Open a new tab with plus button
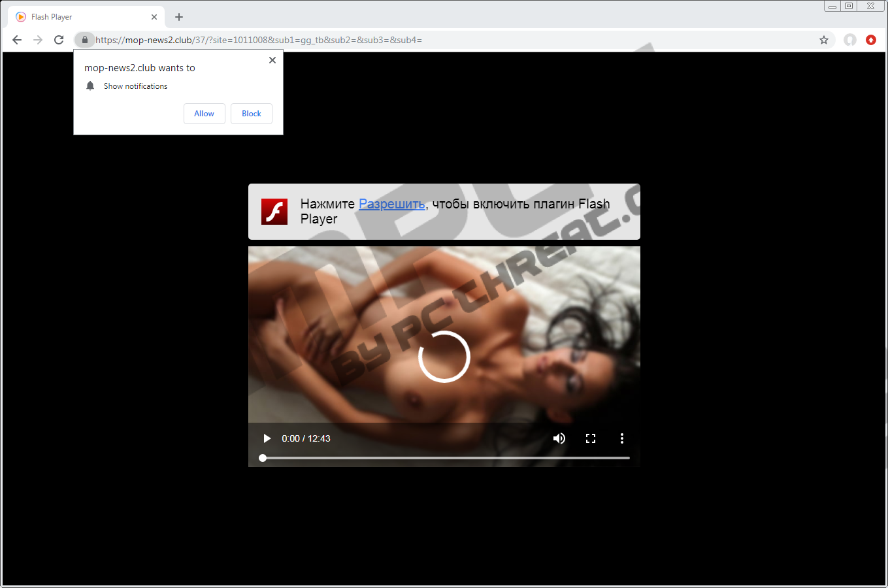Image resolution: width=888 pixels, height=588 pixels. click(179, 17)
